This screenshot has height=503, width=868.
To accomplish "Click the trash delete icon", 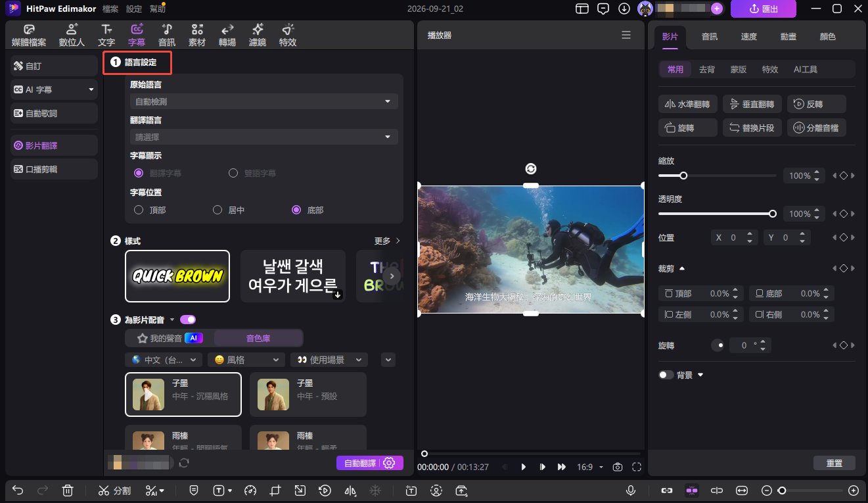I will 68,490.
